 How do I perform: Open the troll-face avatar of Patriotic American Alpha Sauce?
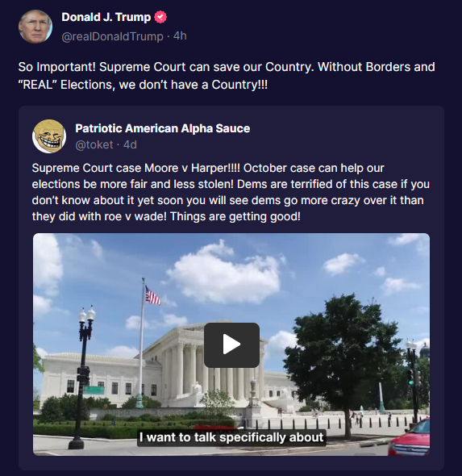pyautogui.click(x=49, y=136)
